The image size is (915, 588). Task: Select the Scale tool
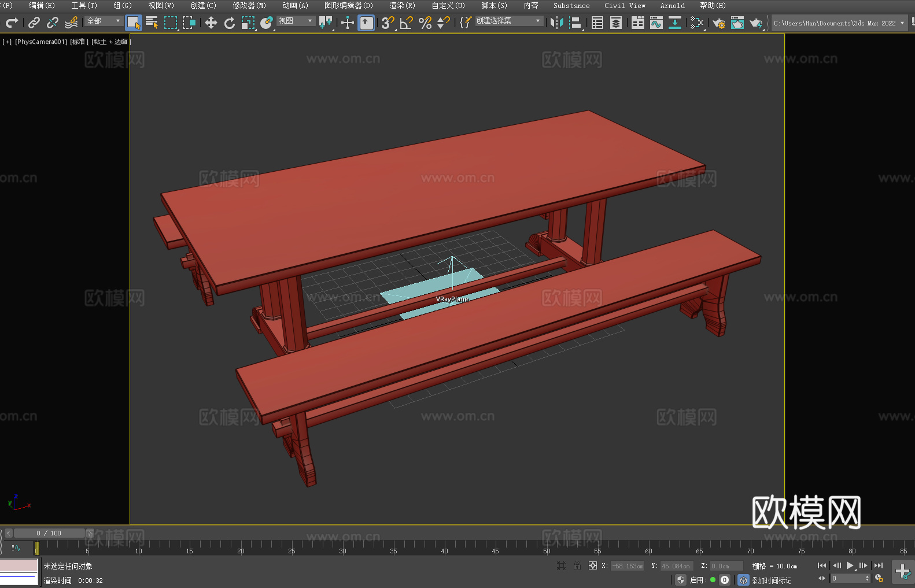click(248, 23)
